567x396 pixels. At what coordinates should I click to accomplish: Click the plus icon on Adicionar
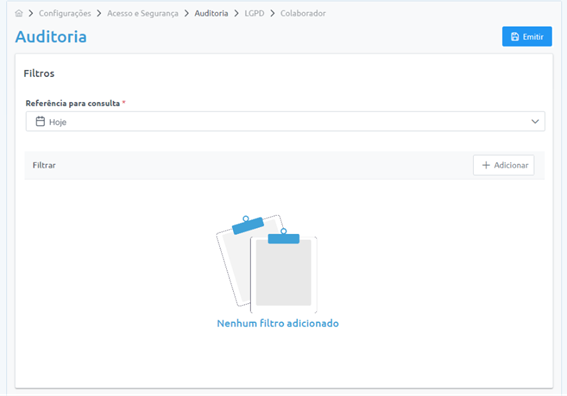(486, 165)
